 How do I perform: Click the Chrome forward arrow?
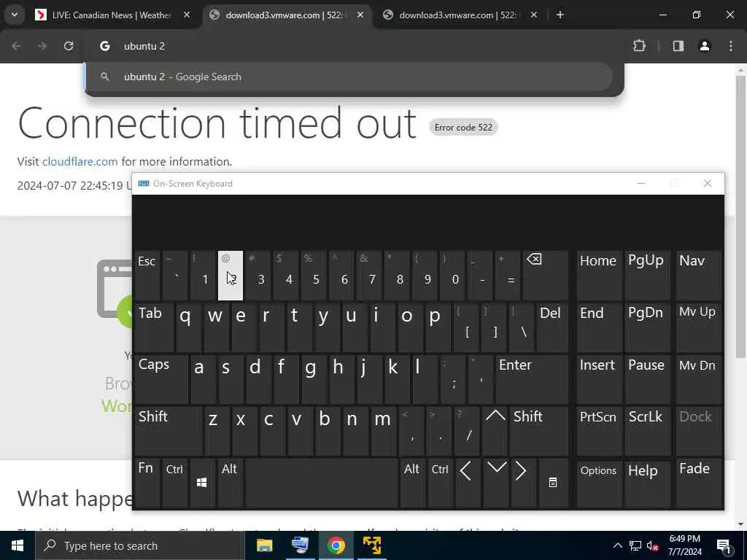tap(42, 46)
